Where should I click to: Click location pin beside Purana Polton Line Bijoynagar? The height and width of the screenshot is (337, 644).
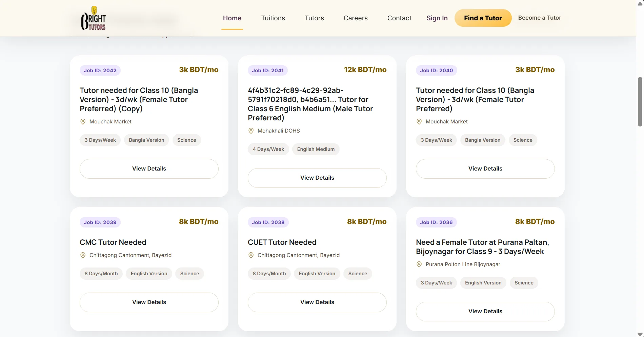point(419,264)
